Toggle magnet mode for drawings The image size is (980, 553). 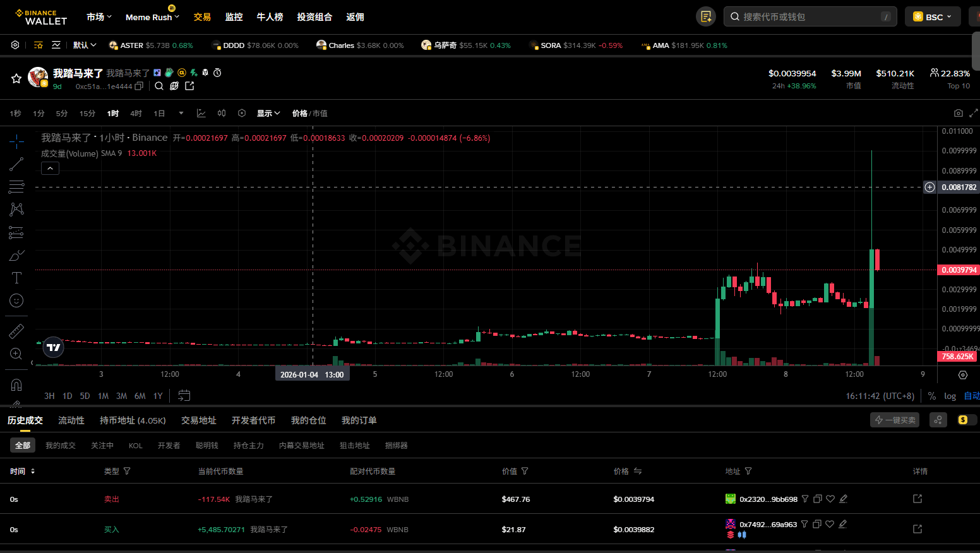[16, 384]
